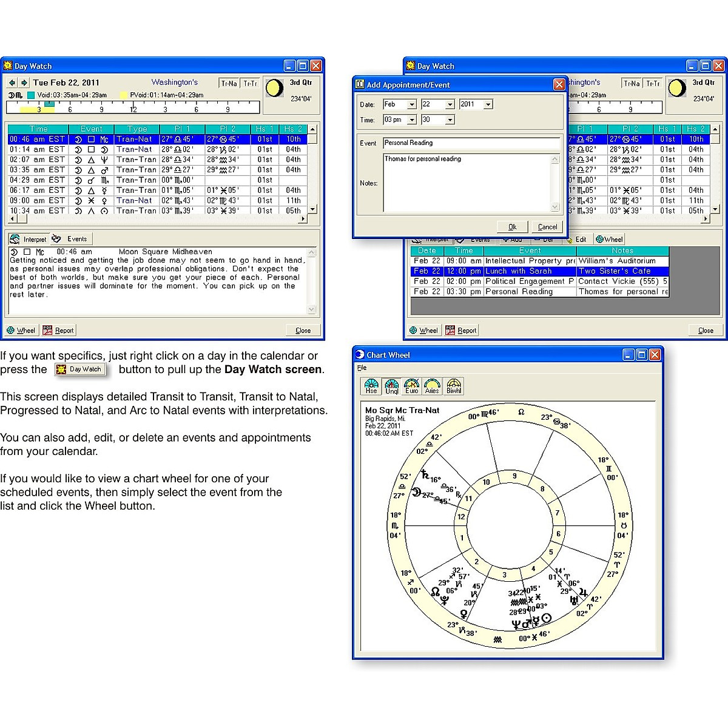Switch to the Euro wheel view

click(x=412, y=386)
